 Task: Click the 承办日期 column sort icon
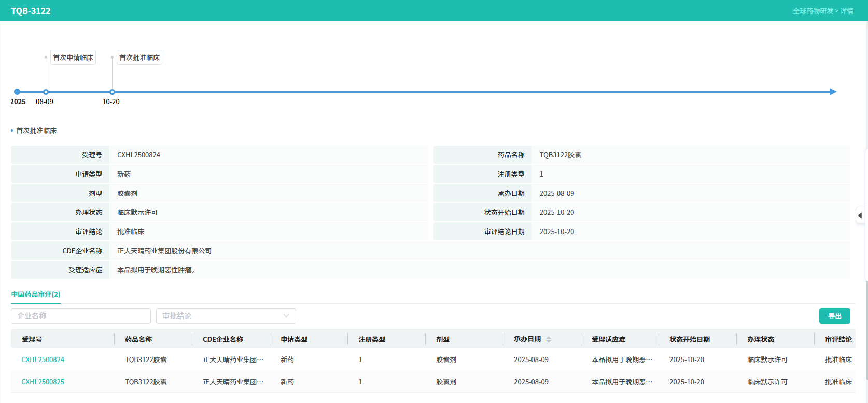tap(549, 339)
